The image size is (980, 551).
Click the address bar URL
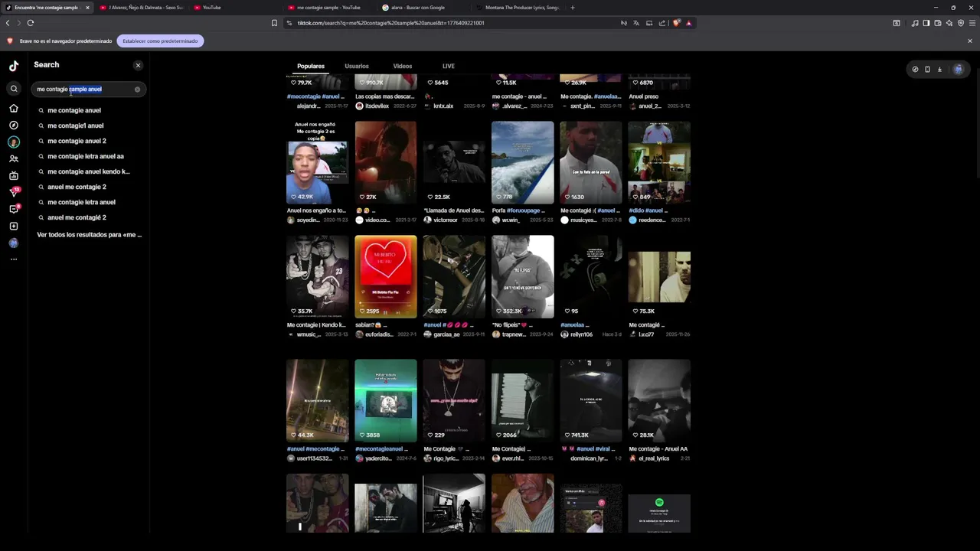tap(390, 23)
